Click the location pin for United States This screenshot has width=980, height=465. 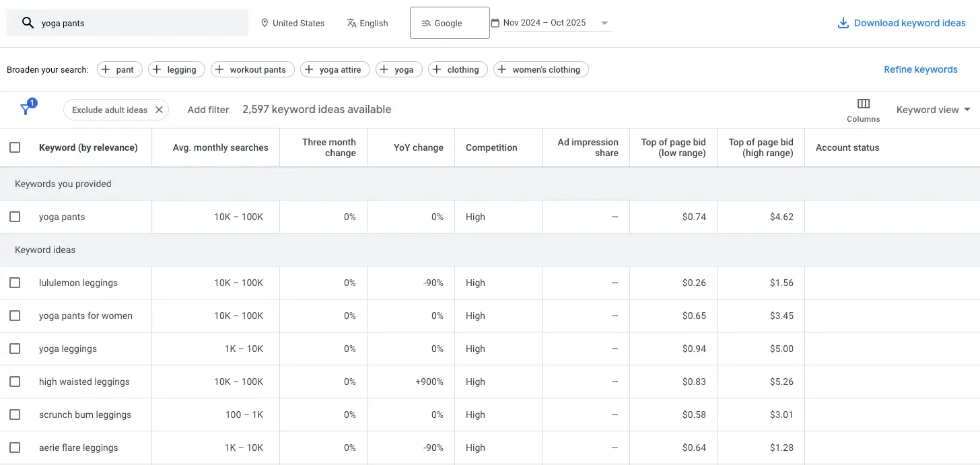click(264, 23)
